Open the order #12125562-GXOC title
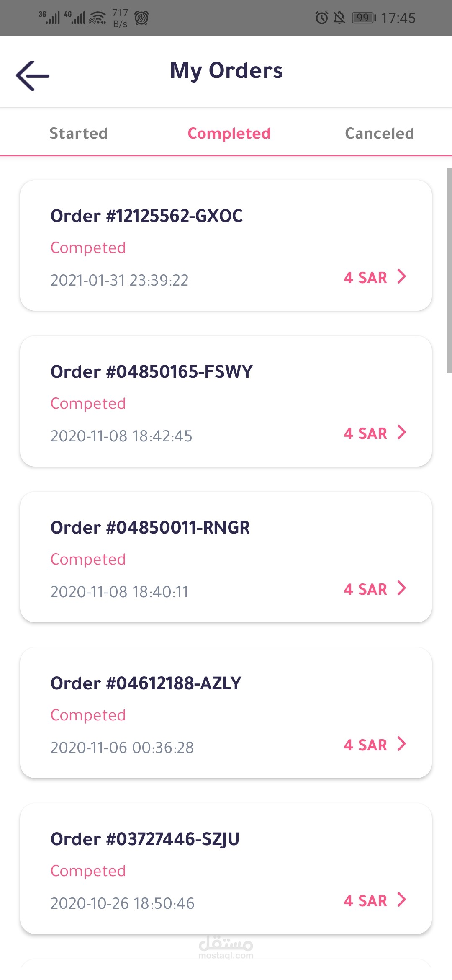This screenshot has height=980, width=452. tap(146, 216)
